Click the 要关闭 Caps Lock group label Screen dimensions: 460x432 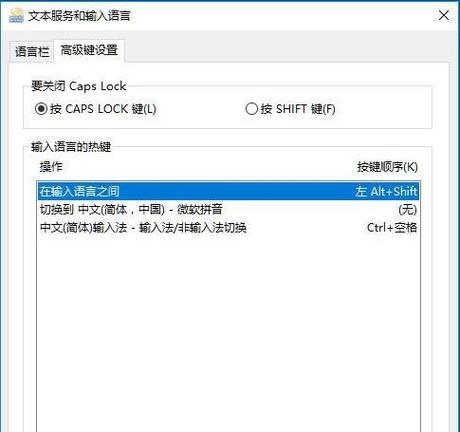point(79,86)
